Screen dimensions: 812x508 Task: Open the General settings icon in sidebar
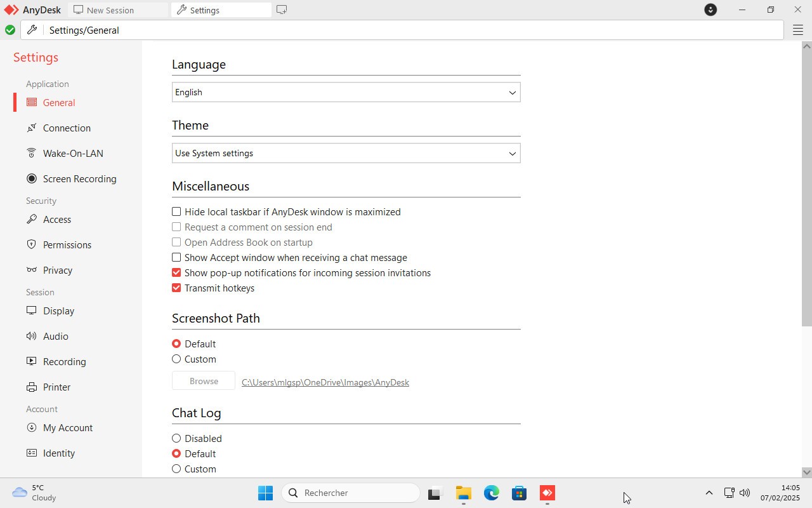pyautogui.click(x=32, y=102)
